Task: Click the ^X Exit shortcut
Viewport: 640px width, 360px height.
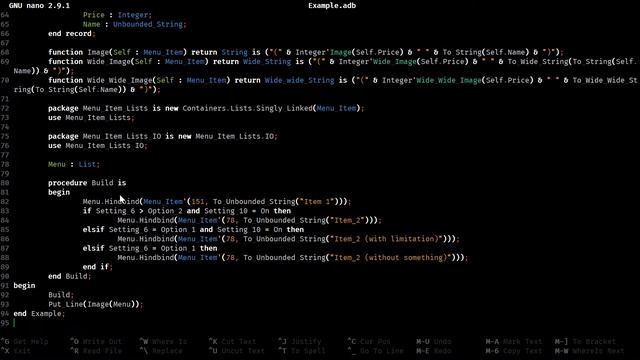Action: coord(16,351)
